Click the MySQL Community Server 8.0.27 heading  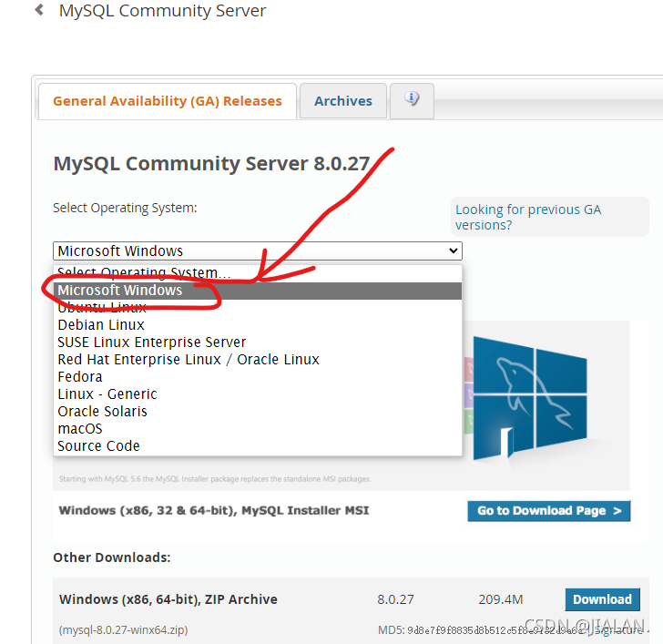[211, 164]
